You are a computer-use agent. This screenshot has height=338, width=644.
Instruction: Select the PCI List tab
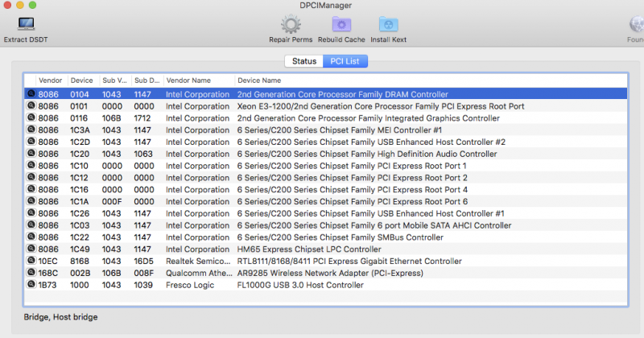[343, 61]
